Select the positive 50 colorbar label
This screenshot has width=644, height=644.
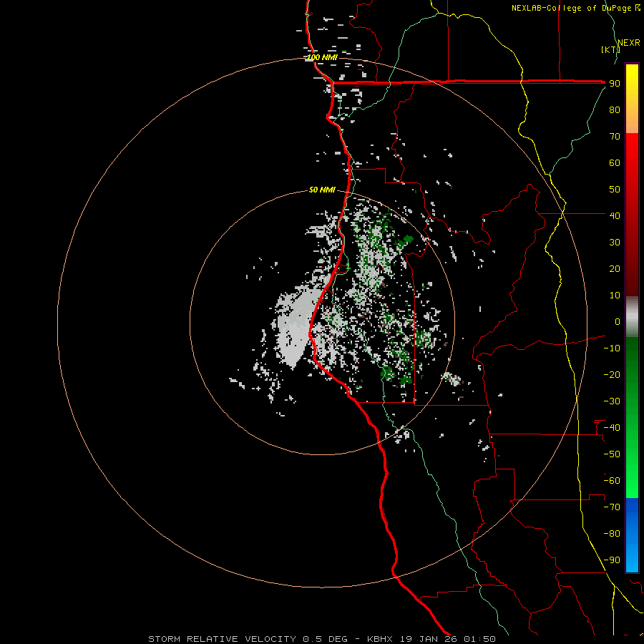click(x=615, y=190)
